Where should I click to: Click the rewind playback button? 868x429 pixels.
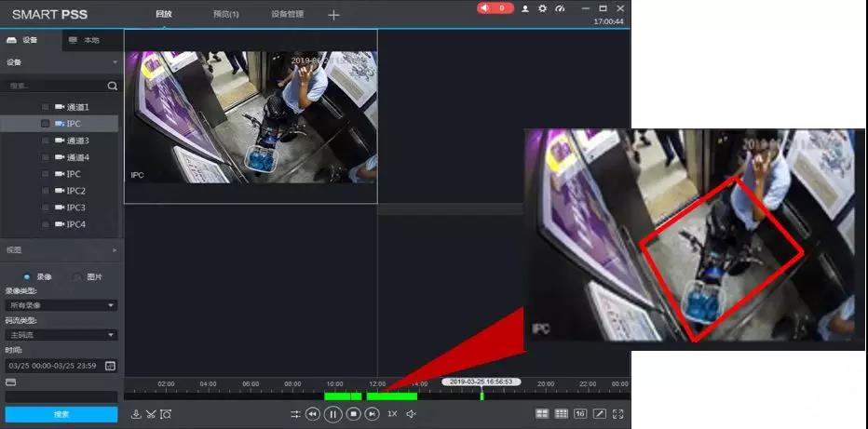(x=313, y=414)
